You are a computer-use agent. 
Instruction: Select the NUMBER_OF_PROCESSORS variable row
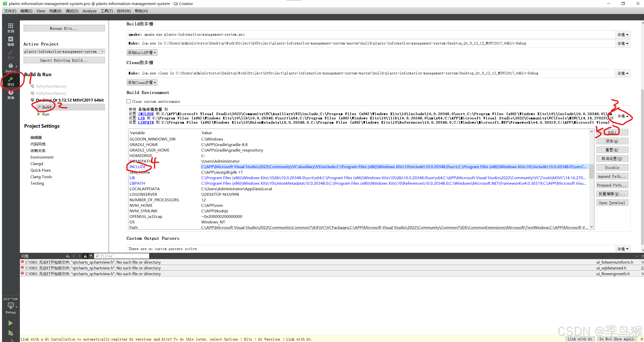(359, 200)
